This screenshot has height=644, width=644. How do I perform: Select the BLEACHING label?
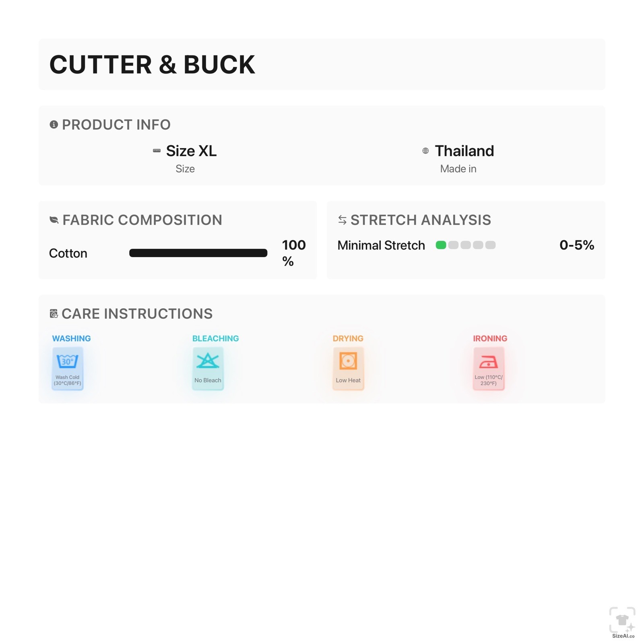(x=215, y=339)
